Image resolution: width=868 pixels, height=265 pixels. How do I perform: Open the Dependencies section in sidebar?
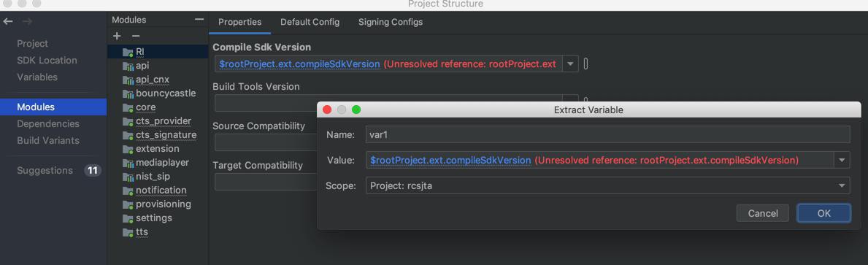[48, 124]
